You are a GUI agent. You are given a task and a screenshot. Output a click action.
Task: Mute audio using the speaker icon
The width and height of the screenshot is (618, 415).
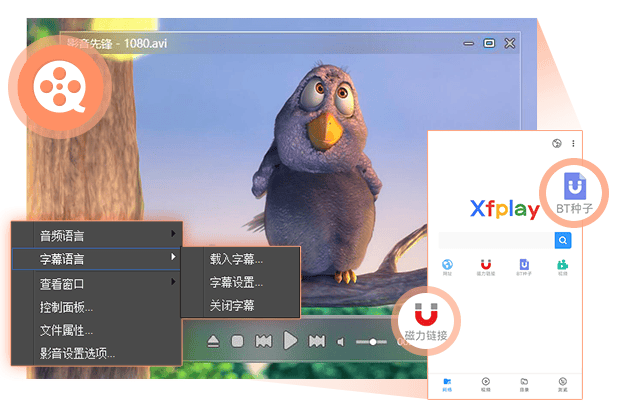(x=341, y=342)
